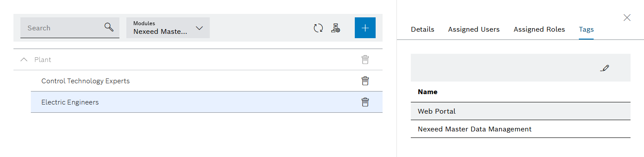Image resolution: width=644 pixels, height=157 pixels.
Task: Edit tags using the pencil icon
Action: pos(605,68)
